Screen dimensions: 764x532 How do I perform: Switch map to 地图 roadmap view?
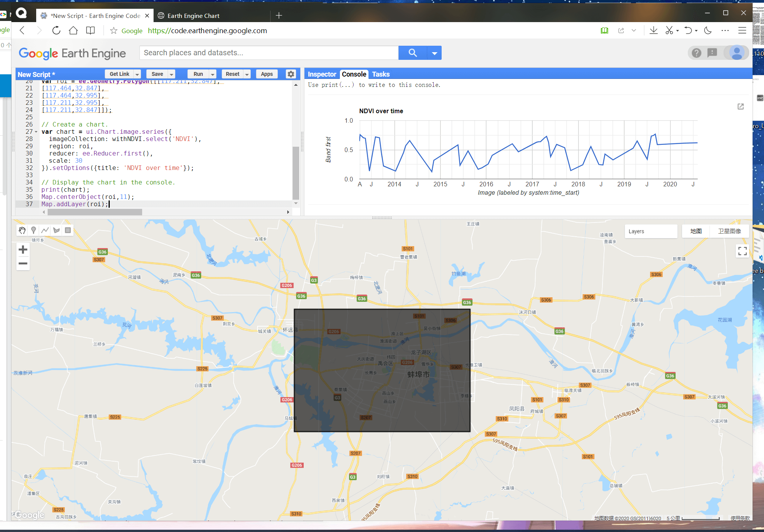[696, 231]
